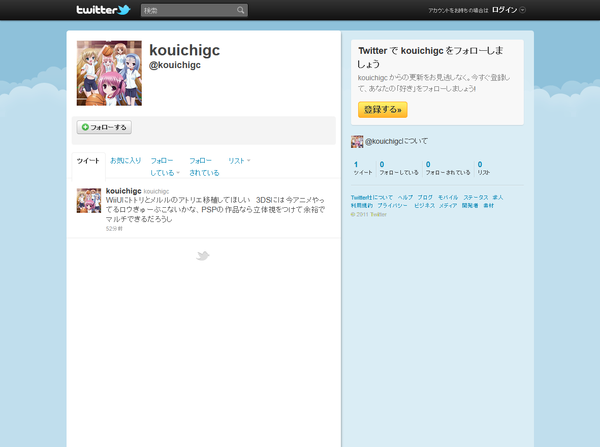Viewport: 600px width, 447px height.
Task: Click the Twitter logo in header
Action: 103,10
